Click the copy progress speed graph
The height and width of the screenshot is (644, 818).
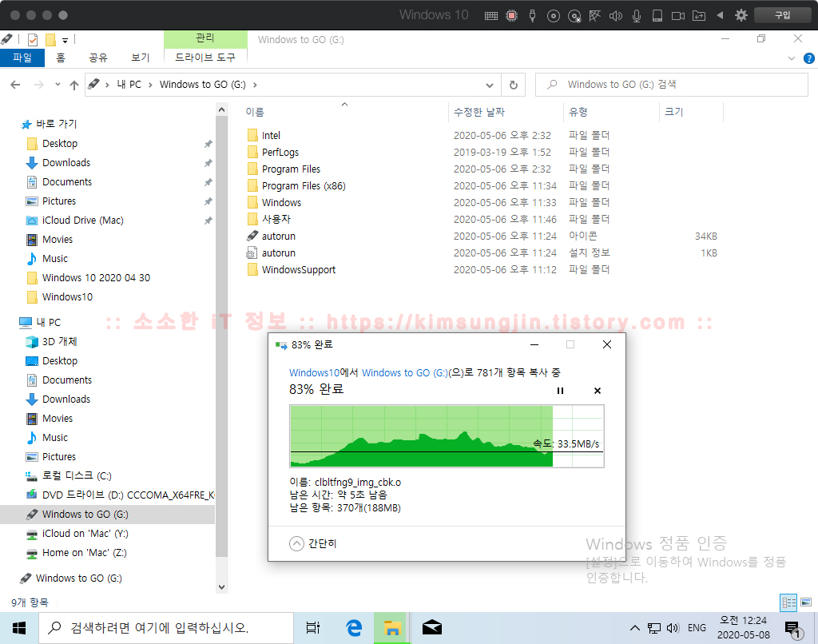(x=447, y=435)
